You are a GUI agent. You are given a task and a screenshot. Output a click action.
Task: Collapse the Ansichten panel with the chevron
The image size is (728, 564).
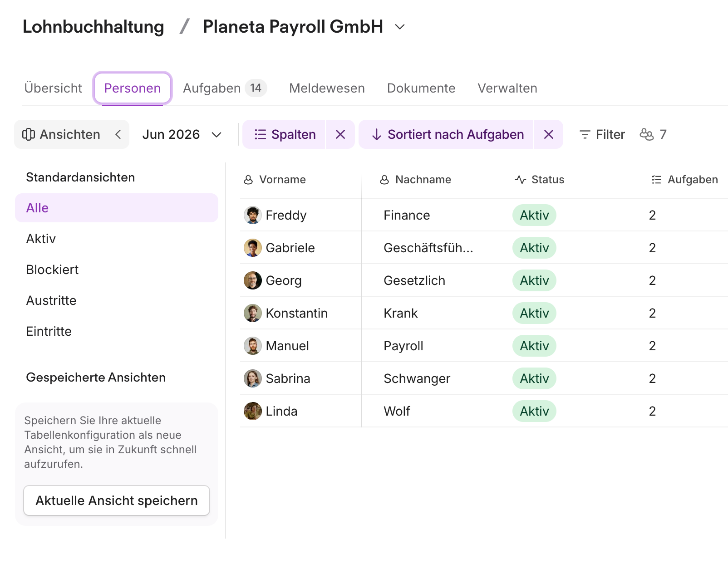[118, 134]
